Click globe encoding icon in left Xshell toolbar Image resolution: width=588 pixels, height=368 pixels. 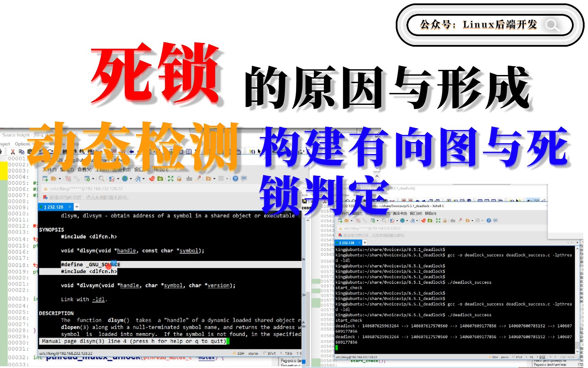(125, 179)
